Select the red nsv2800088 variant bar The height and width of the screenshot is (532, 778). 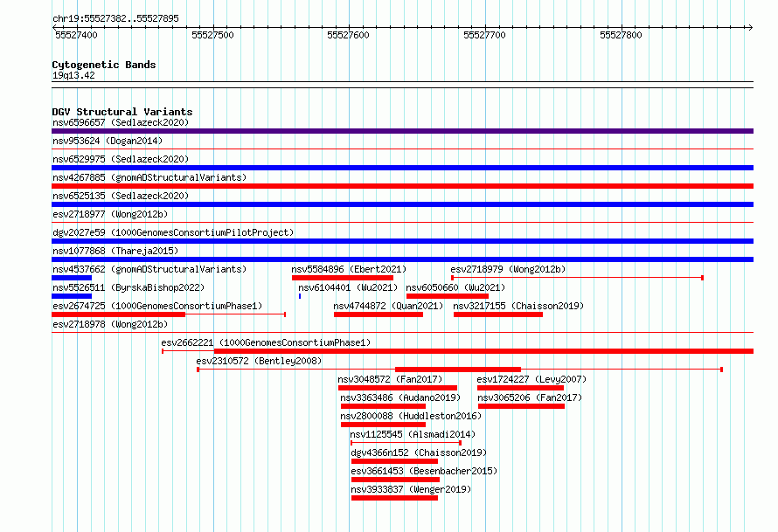383,425
